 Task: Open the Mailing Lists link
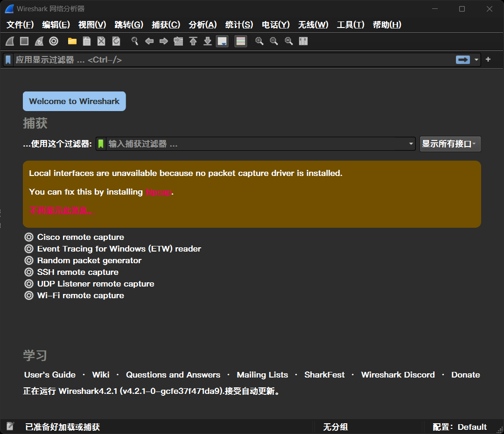(x=262, y=375)
